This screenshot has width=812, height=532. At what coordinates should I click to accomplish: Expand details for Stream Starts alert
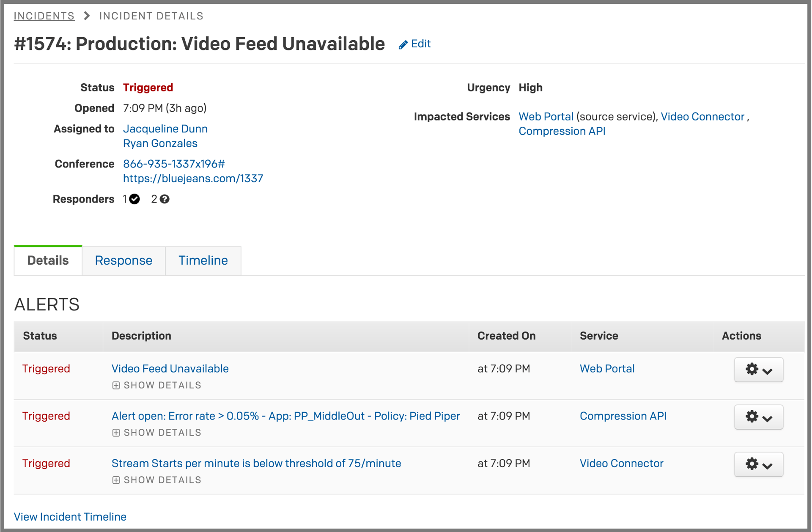click(156, 480)
